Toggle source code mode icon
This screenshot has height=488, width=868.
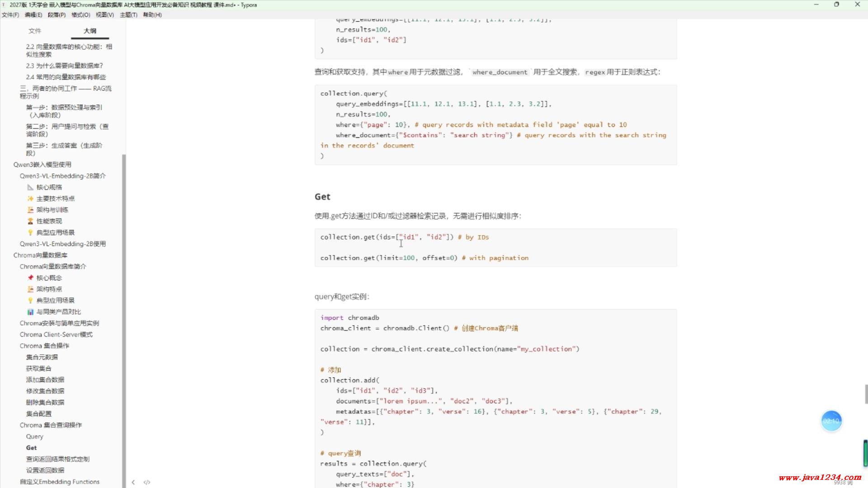146,482
